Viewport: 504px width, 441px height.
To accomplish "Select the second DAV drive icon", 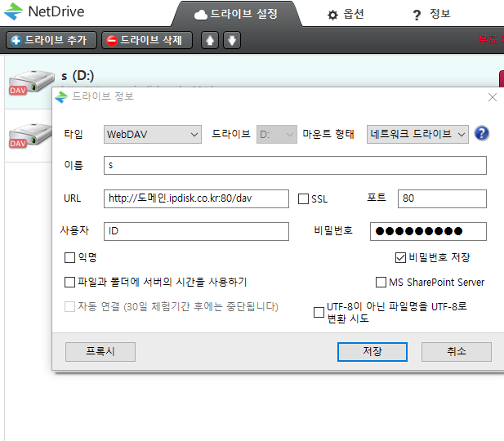I will click(x=30, y=136).
